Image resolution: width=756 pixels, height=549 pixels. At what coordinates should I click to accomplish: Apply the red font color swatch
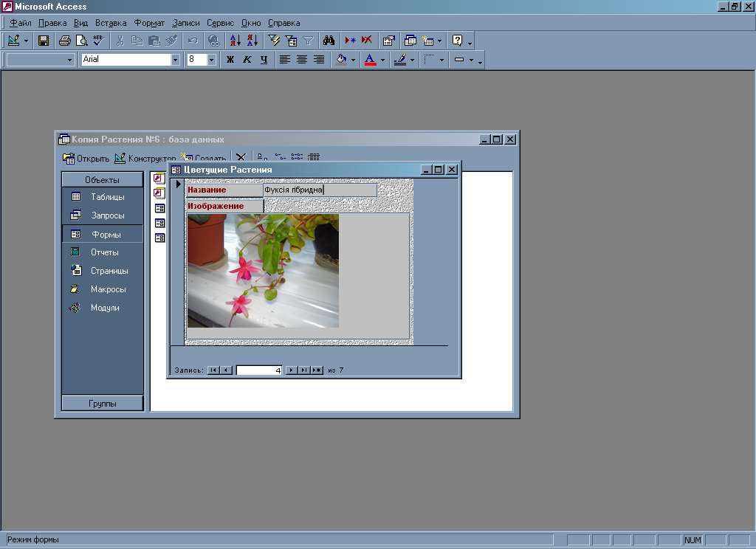371,59
